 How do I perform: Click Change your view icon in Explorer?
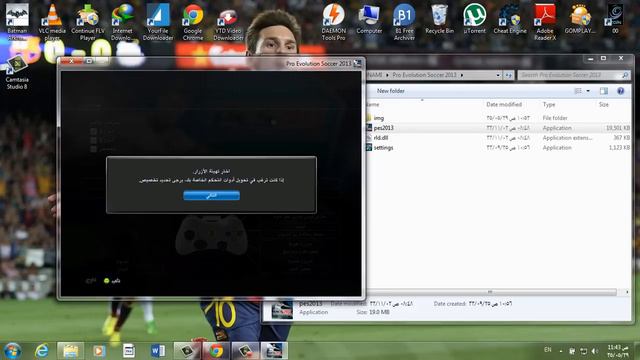578,91
